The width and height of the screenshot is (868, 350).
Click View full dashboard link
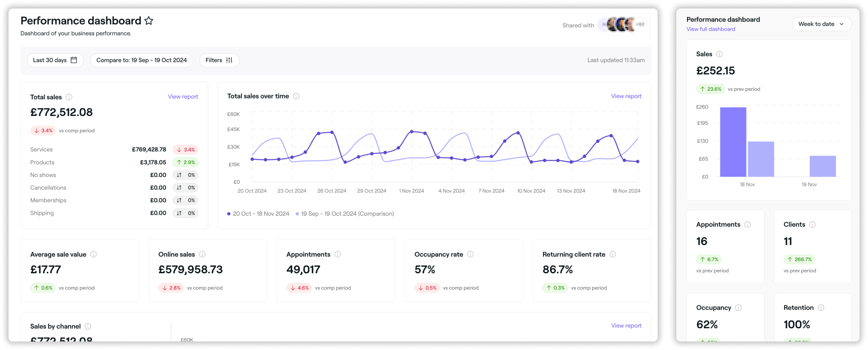[x=710, y=29]
